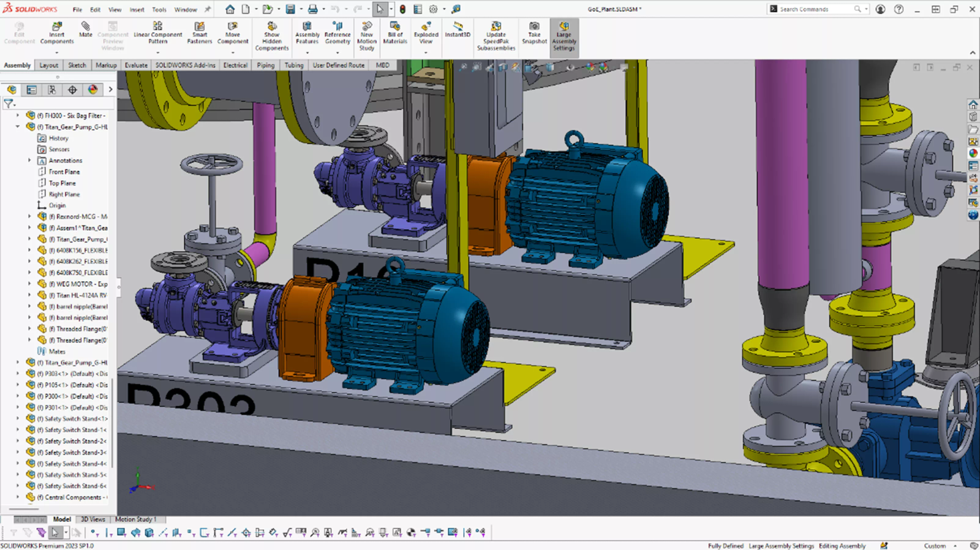This screenshot has height=550, width=980.
Task: Switch to SOLIDWORKS Add-Ins tab
Action: point(186,65)
